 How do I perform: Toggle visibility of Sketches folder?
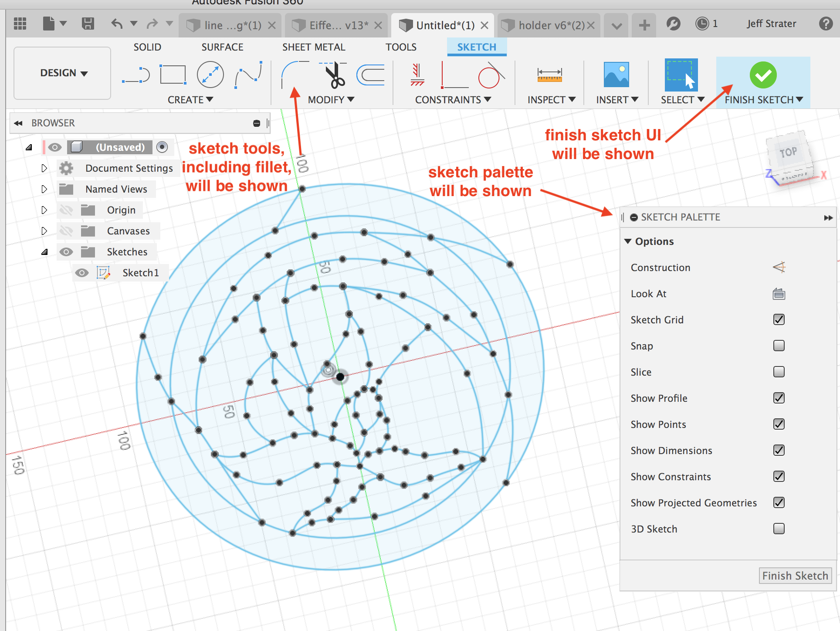(66, 252)
